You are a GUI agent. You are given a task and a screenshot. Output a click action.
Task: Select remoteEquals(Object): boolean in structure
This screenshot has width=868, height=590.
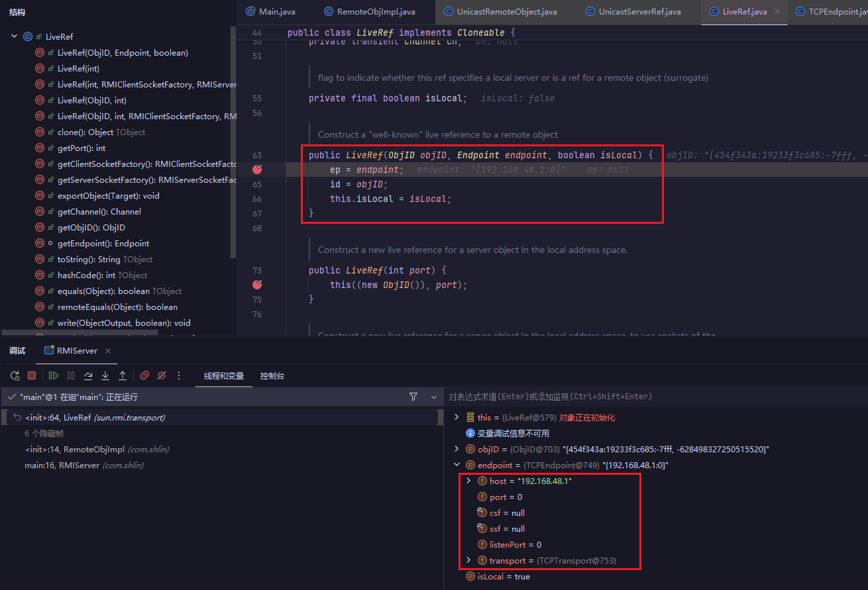click(x=117, y=307)
